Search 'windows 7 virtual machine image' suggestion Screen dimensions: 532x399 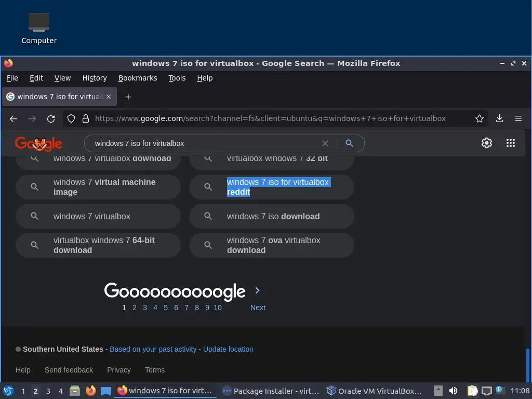(x=98, y=187)
